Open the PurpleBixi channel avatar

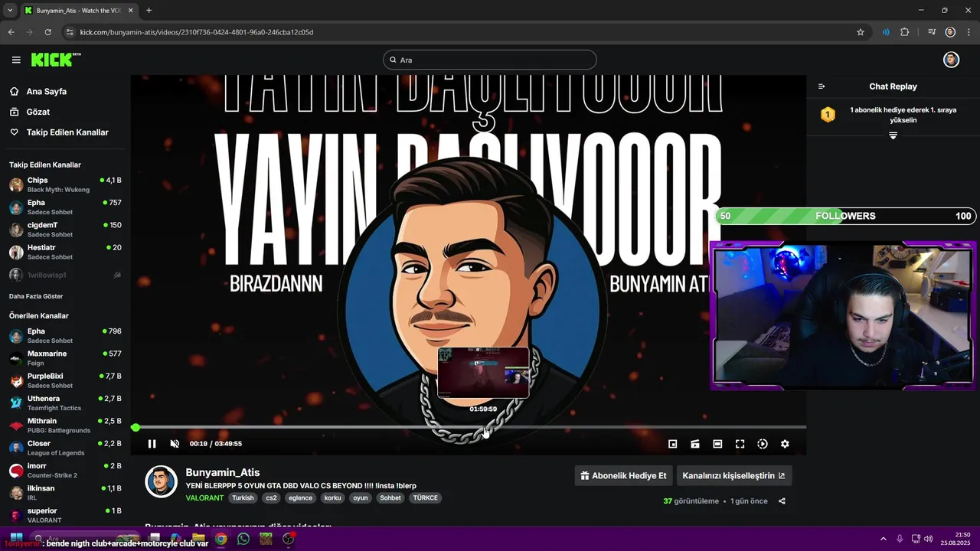coord(16,380)
